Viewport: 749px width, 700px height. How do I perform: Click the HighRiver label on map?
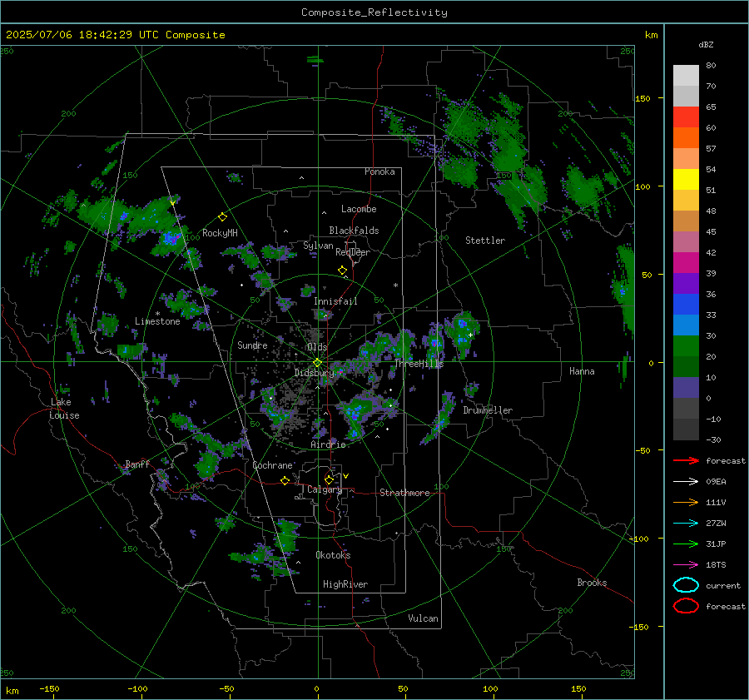pyautogui.click(x=345, y=584)
